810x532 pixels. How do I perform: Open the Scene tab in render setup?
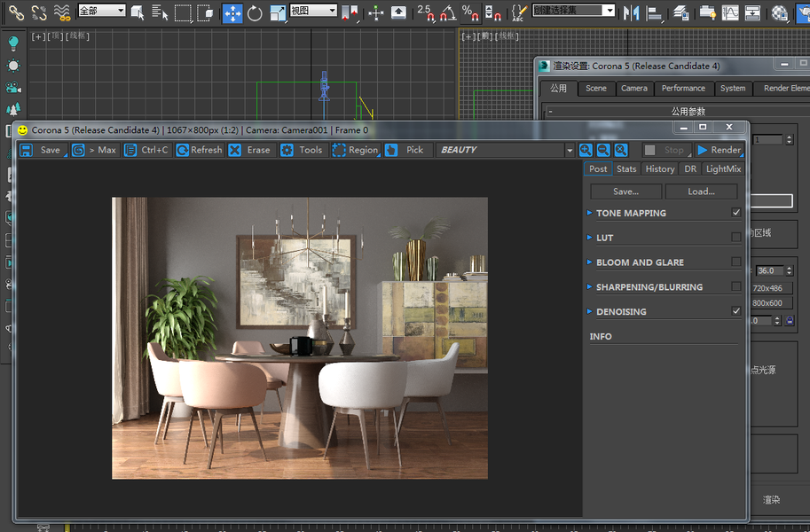coord(596,89)
